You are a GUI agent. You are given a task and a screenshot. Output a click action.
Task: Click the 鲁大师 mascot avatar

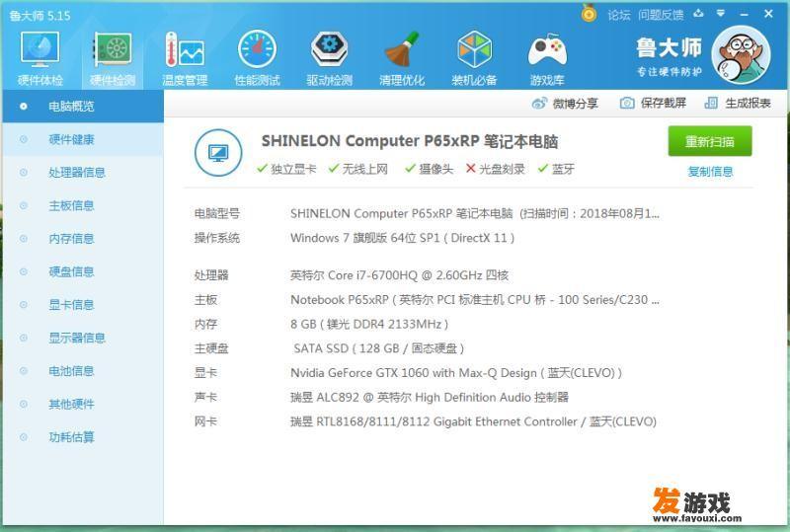[742, 55]
